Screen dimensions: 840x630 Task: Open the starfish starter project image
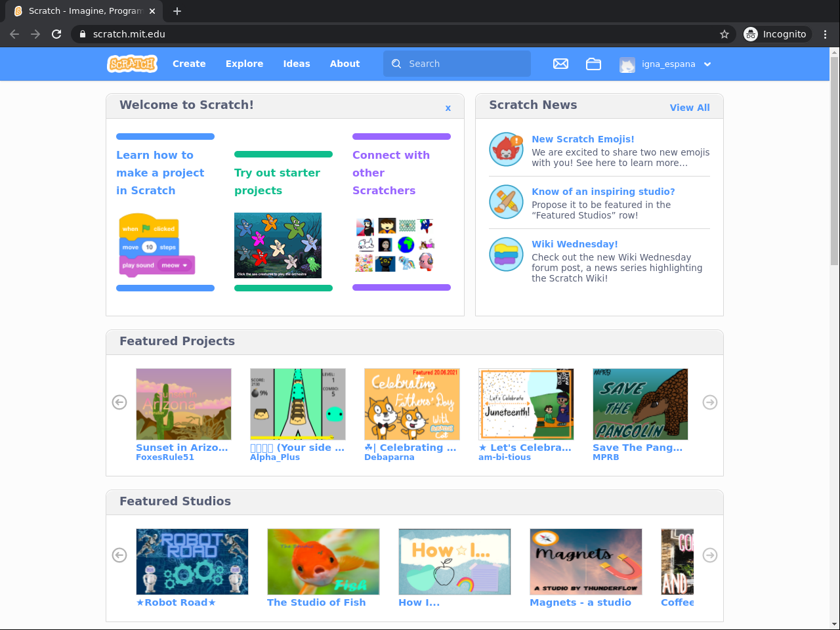(278, 245)
